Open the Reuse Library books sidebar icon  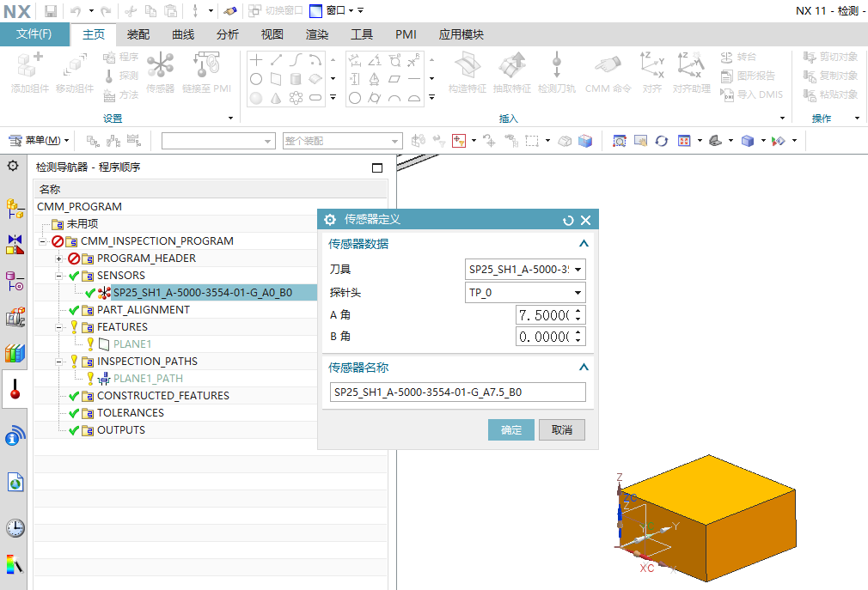click(15, 353)
